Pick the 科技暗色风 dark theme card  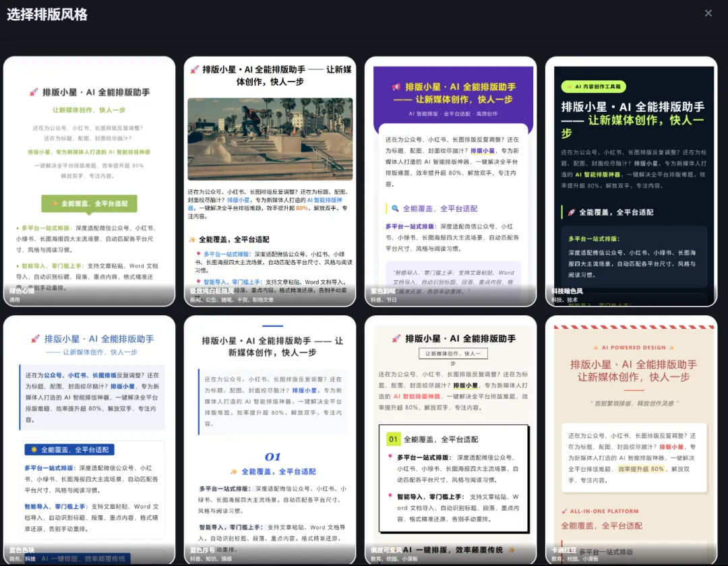pos(631,181)
